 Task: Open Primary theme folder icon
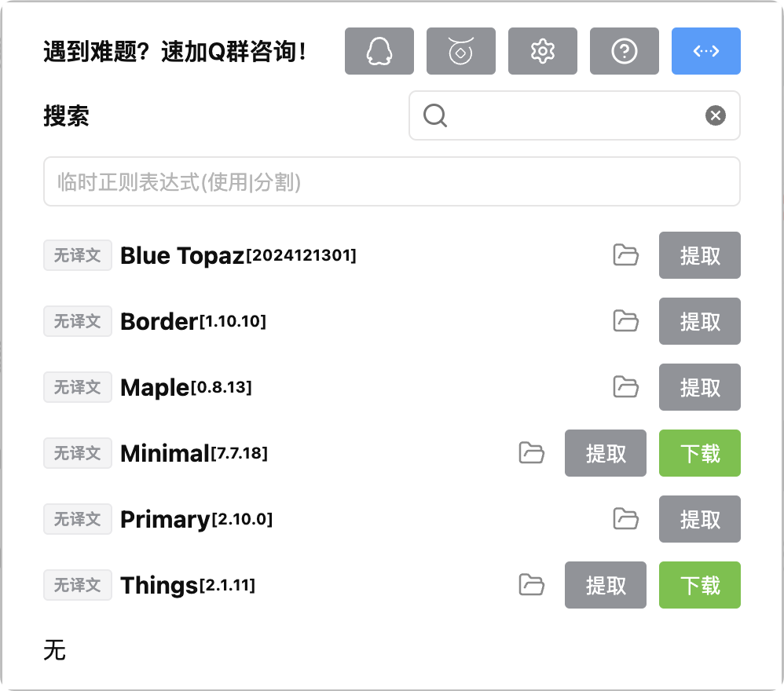point(625,518)
